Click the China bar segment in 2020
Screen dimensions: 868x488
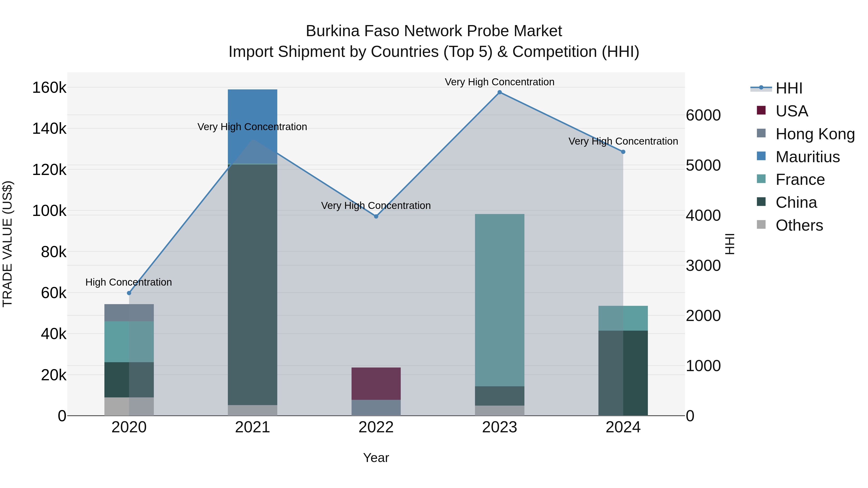pos(129,380)
